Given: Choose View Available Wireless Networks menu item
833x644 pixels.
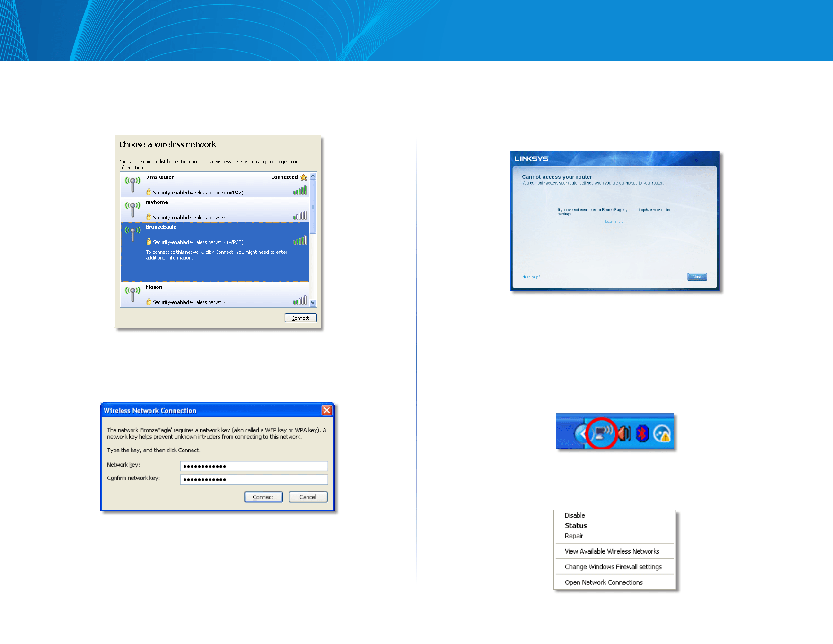Looking at the screenshot, I should (x=612, y=551).
